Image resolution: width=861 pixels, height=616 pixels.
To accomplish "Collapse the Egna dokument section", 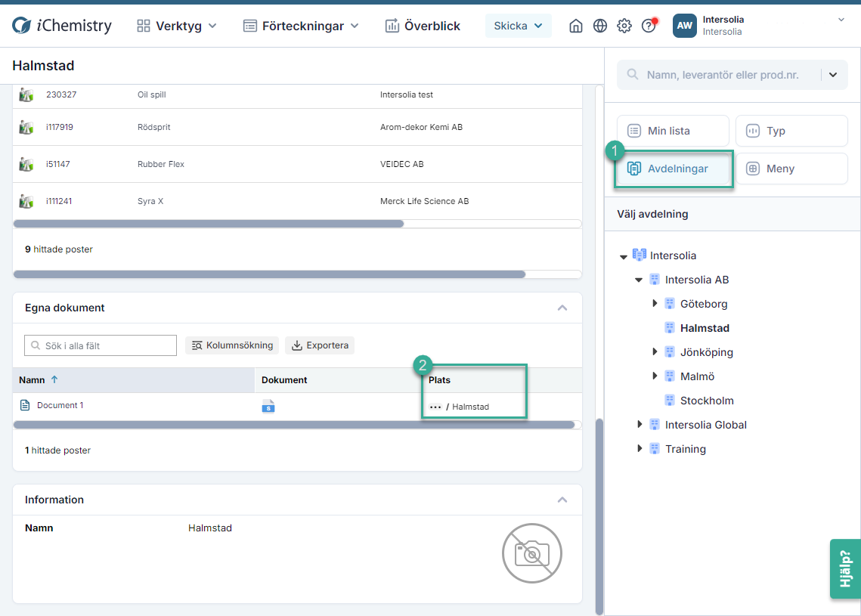I will (x=562, y=308).
